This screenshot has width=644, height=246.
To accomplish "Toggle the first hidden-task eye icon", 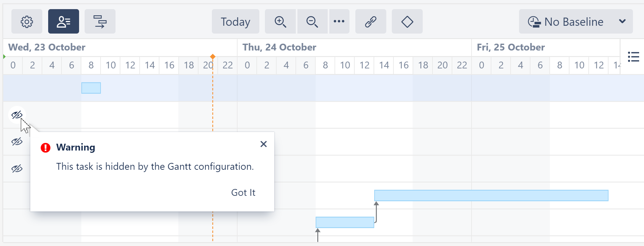I will coord(17,115).
